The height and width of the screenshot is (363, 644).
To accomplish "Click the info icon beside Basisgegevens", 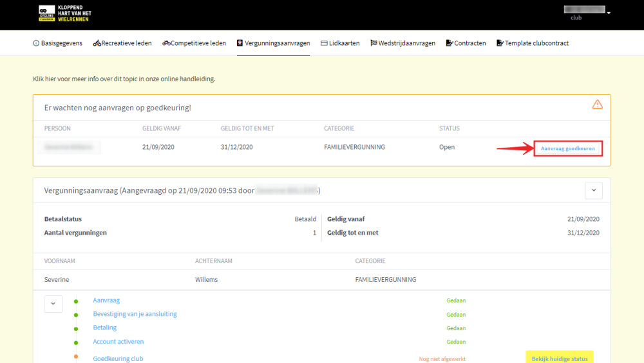I will (x=36, y=43).
